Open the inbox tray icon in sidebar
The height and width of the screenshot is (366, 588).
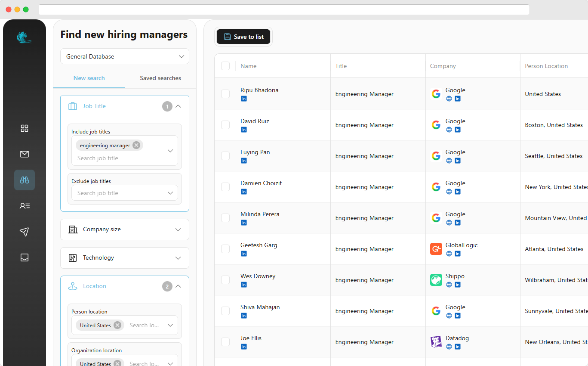coord(25,257)
